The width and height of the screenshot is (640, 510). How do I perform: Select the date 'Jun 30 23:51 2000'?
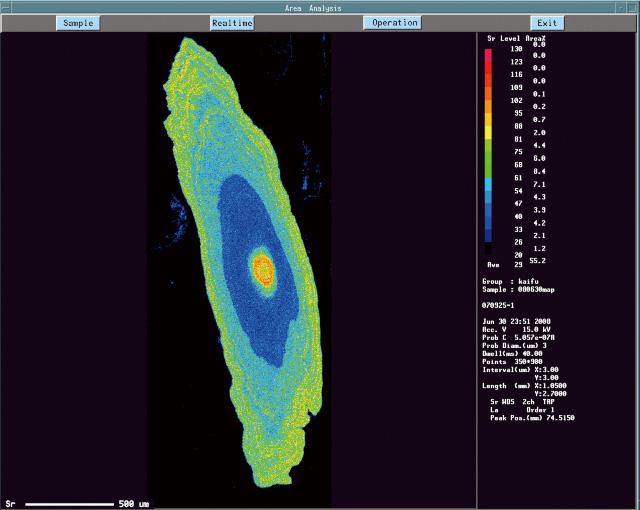(x=516, y=322)
